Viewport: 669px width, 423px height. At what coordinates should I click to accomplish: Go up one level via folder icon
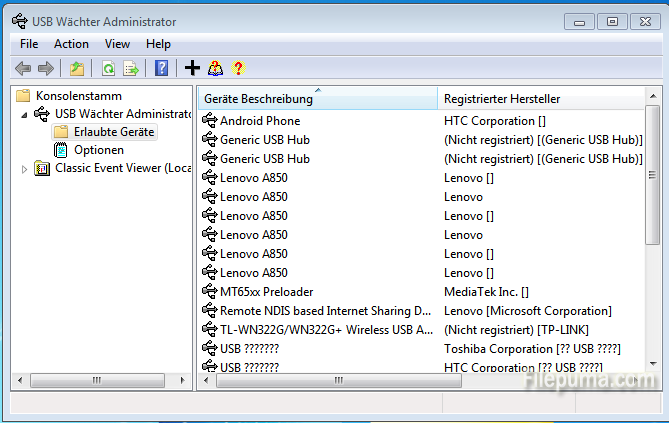pyautogui.click(x=77, y=68)
